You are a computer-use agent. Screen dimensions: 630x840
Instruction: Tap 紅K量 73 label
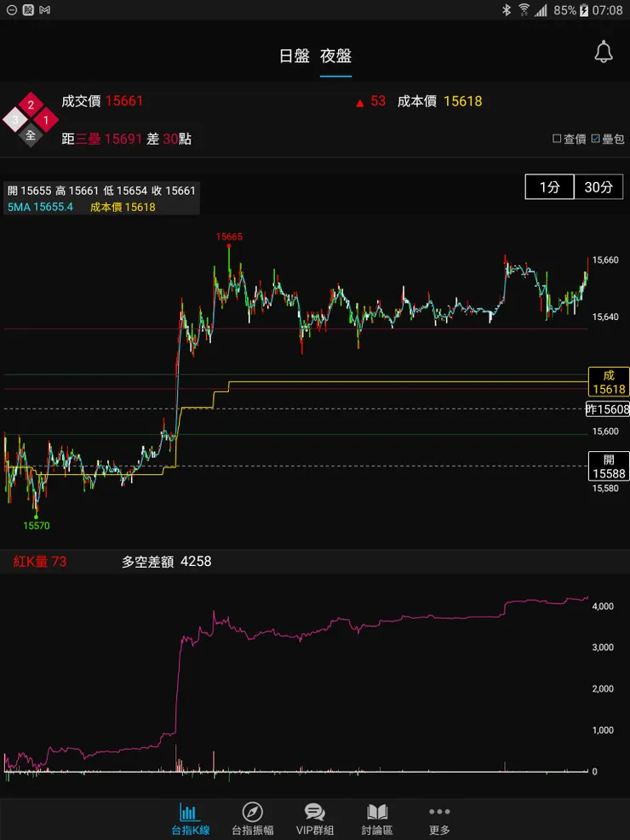[40, 562]
